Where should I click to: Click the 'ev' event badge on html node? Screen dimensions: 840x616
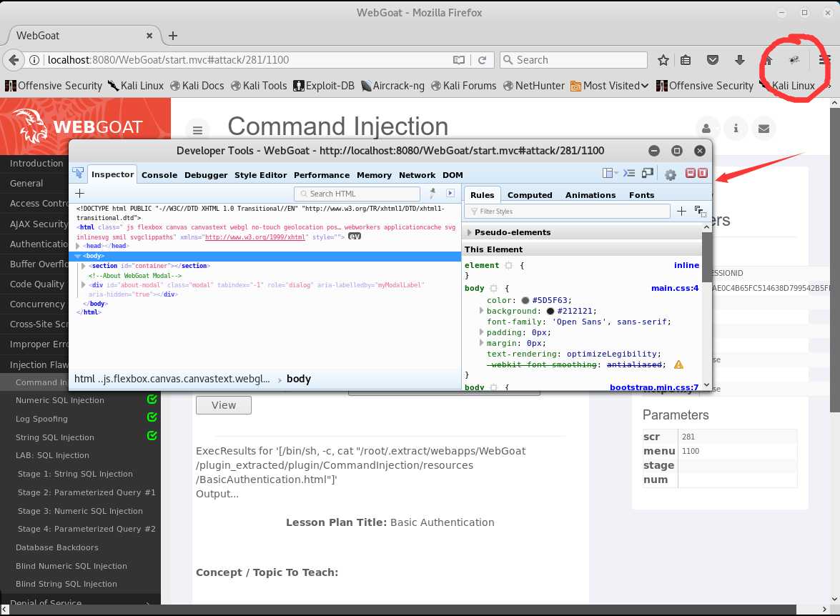[x=355, y=237]
